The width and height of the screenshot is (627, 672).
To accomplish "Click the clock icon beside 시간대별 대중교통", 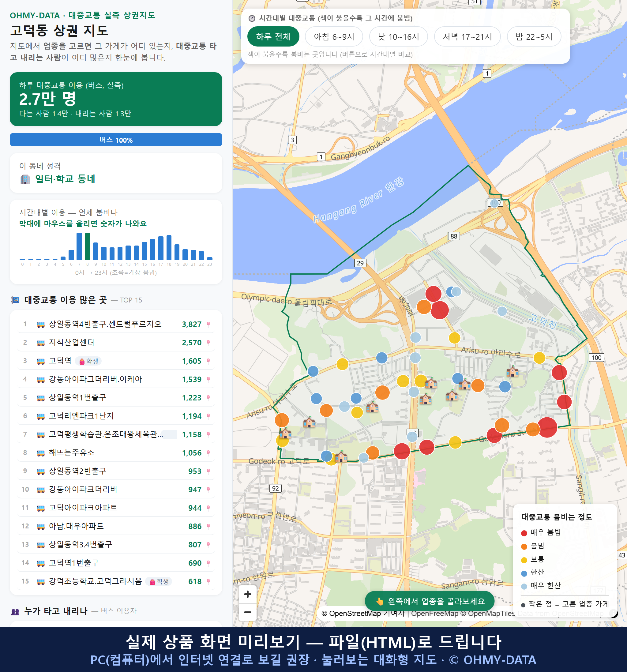I will pyautogui.click(x=252, y=18).
